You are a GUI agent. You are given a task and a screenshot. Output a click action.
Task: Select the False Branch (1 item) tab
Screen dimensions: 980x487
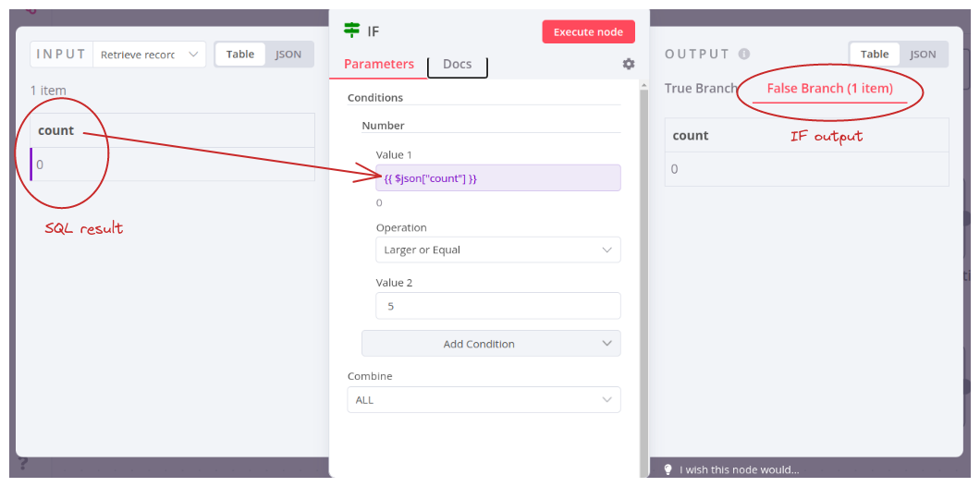(830, 89)
